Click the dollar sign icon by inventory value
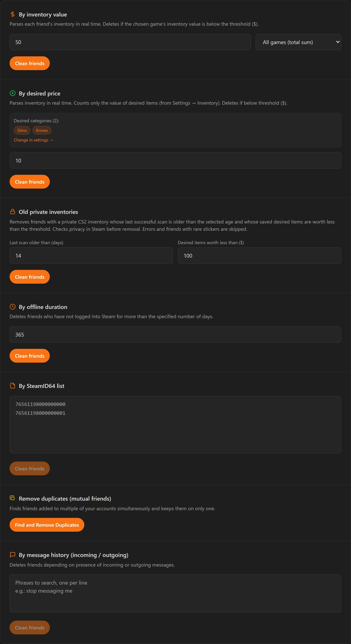351x644 pixels. 12,14
